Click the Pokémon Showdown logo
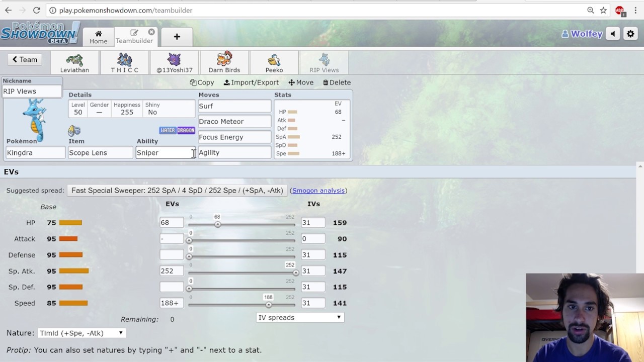Viewport: 644px width, 362px height. 40,33
